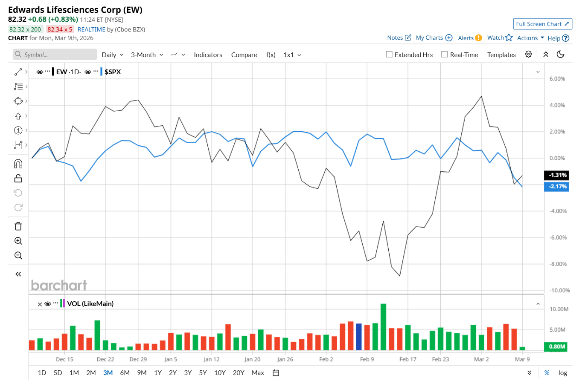The image size is (588, 384).
Task: Collapse the main chart legend
Action: coord(538,72)
